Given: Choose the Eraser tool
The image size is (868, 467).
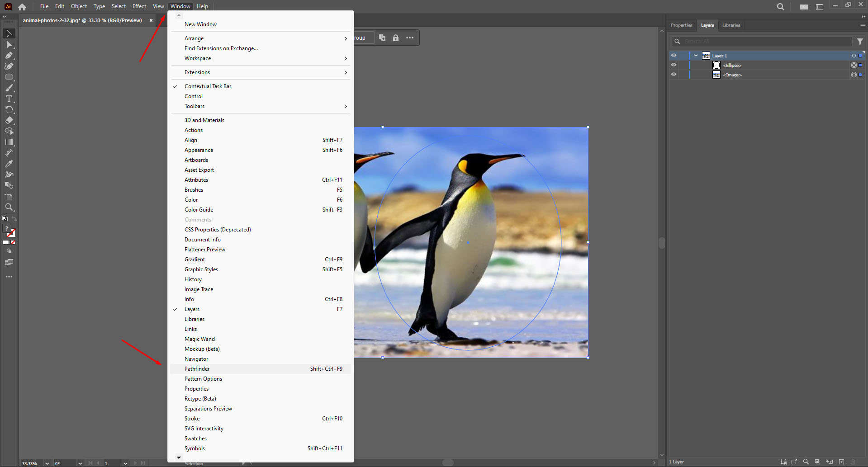Looking at the screenshot, I should point(9,121).
